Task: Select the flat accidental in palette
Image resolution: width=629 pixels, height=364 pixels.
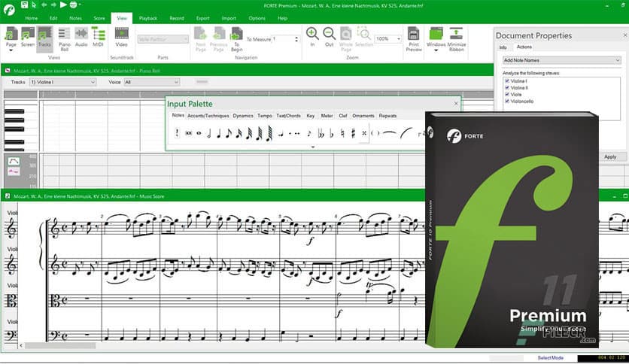Action: (331, 133)
